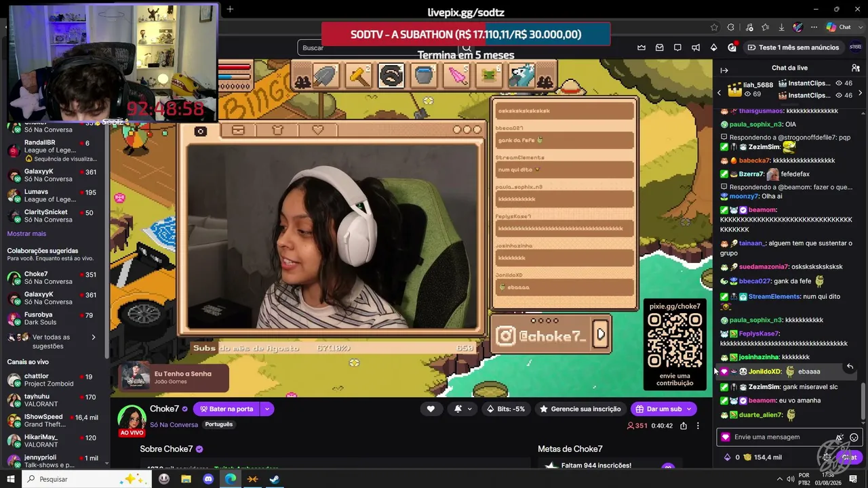Screen dimensions: 868x488
Task: Open the Edge extensions puzzle icon
Action: pos(731,27)
